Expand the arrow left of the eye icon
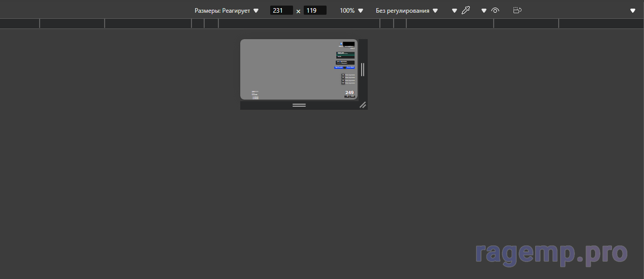 484,11
